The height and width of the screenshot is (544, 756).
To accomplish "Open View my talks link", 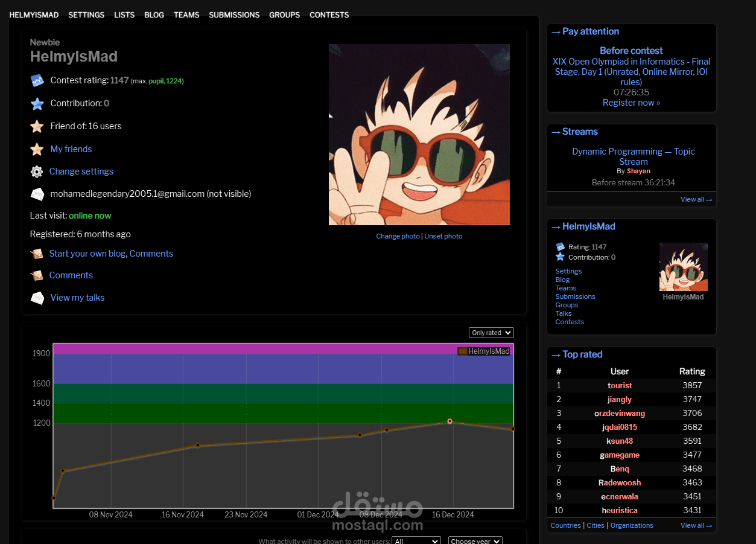I will 77,298.
